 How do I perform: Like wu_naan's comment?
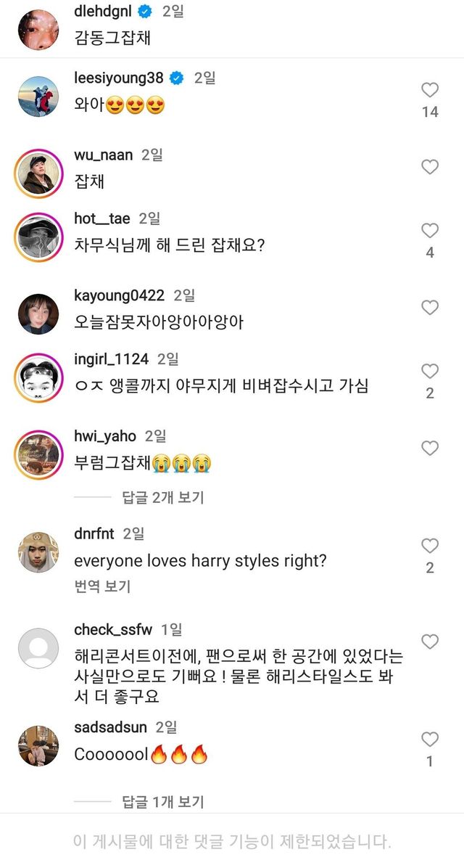[430, 168]
